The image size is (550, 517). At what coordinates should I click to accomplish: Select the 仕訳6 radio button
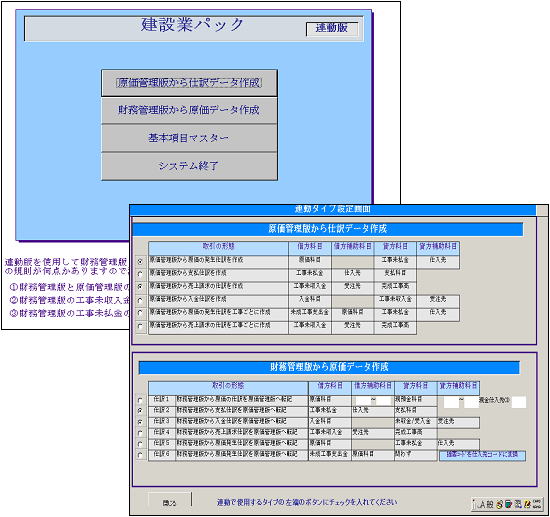click(140, 455)
